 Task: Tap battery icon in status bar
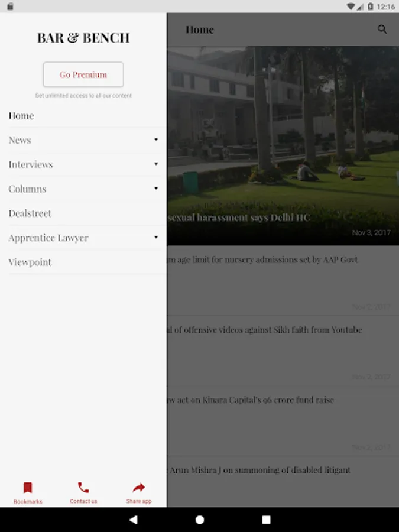371,7
